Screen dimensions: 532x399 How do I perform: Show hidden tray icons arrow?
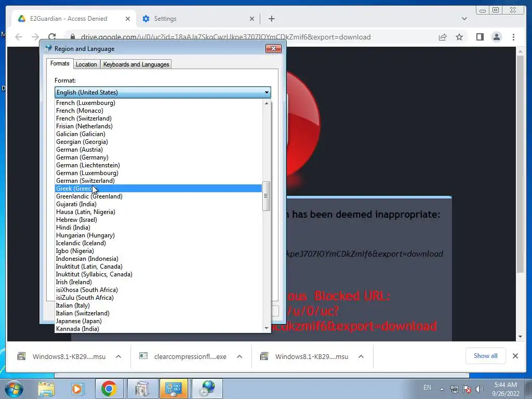[x=442, y=389]
